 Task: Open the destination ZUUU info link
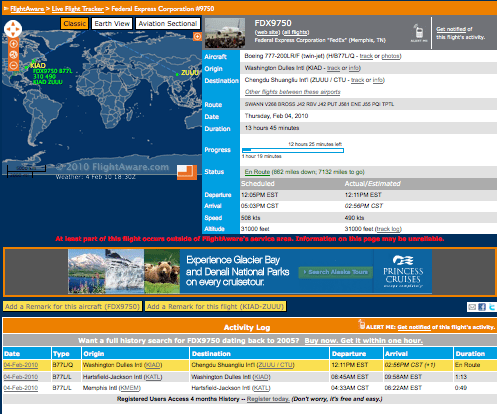tap(378, 80)
